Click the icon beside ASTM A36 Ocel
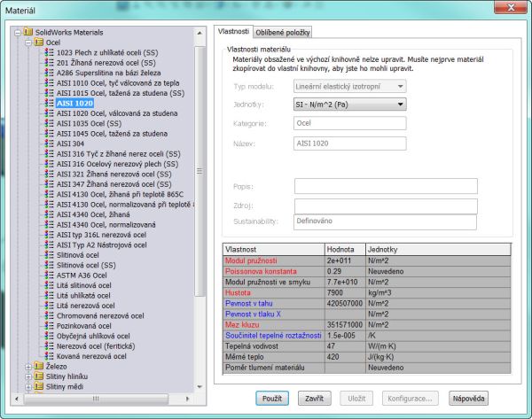 pyautogui.click(x=49, y=275)
